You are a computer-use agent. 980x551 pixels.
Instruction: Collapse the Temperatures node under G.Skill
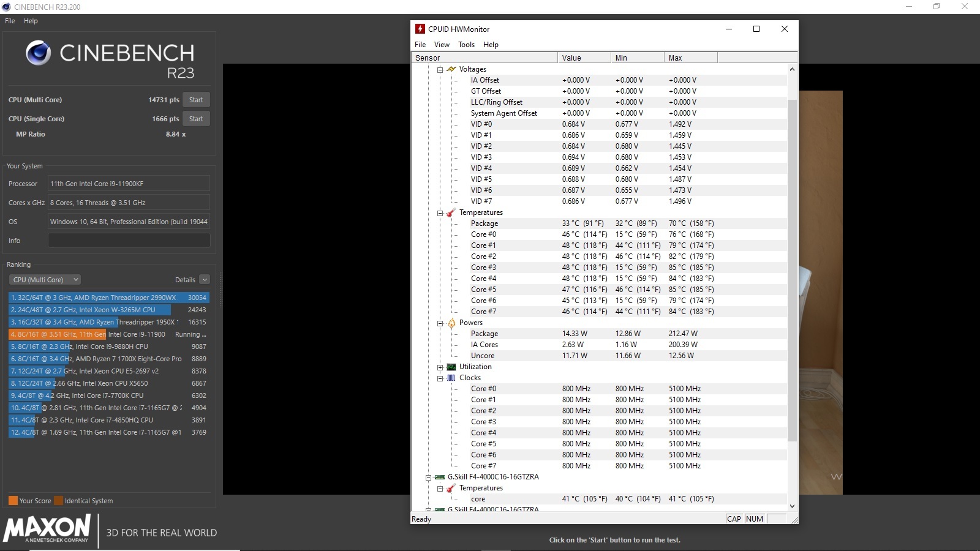(440, 488)
